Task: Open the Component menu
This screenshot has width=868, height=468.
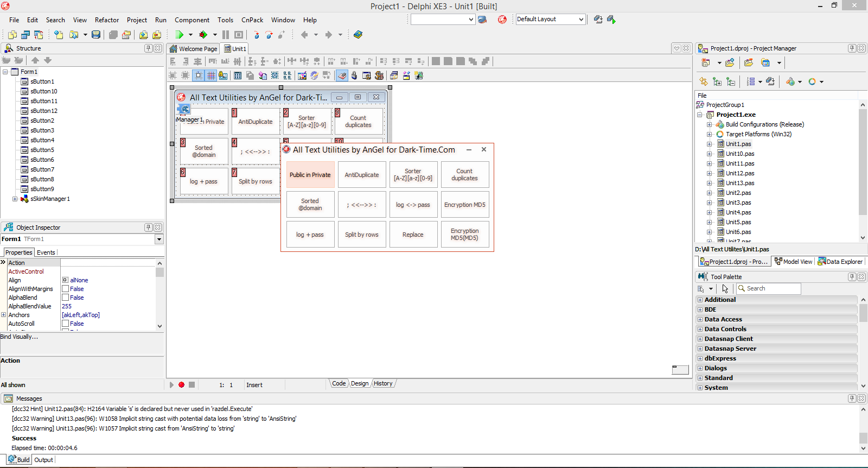Action: (192, 20)
